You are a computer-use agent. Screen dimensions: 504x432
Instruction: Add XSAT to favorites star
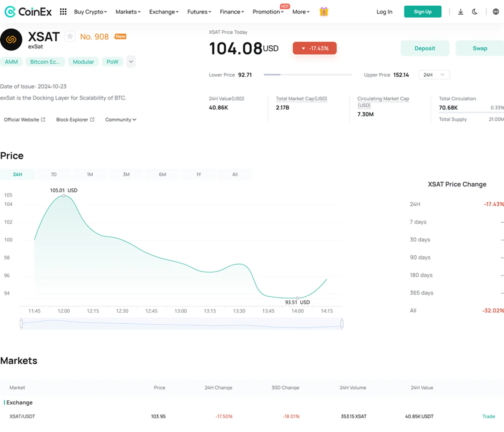click(x=70, y=37)
